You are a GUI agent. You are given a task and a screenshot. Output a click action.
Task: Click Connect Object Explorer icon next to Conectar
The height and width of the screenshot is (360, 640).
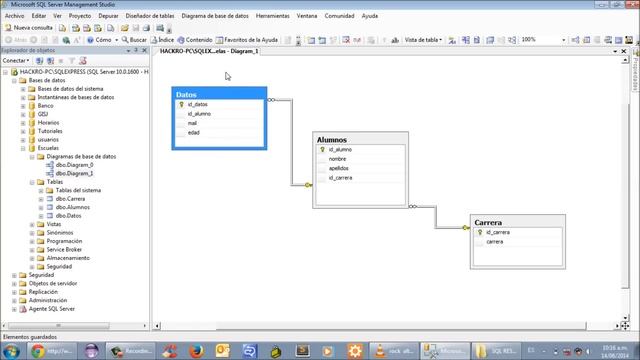click(39, 61)
